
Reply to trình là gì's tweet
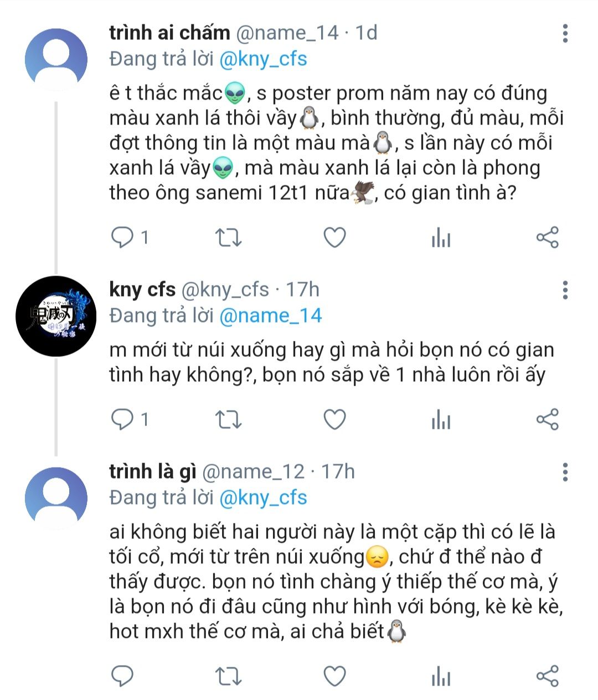coord(123,676)
